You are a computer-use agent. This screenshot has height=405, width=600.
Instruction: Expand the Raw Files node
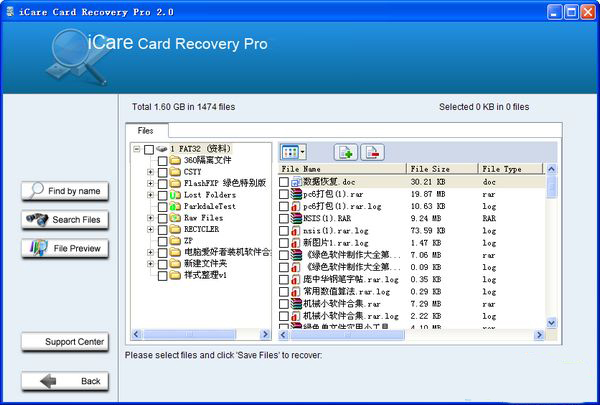coord(150,218)
